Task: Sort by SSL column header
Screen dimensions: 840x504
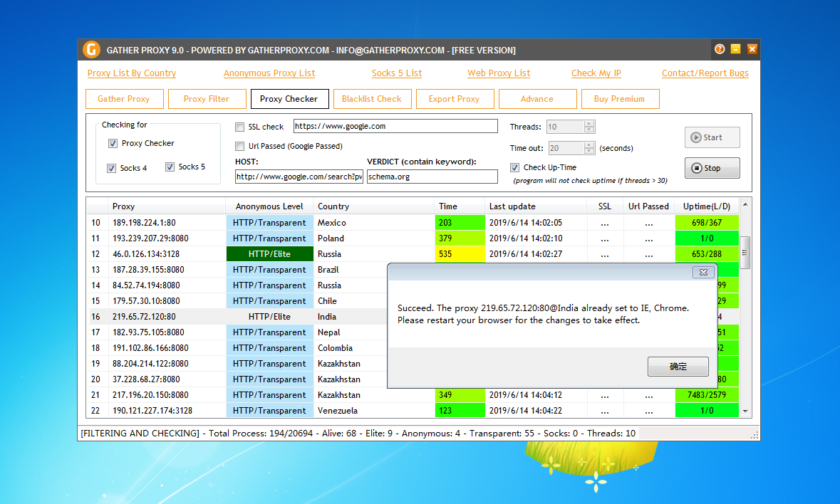Action: pos(605,206)
